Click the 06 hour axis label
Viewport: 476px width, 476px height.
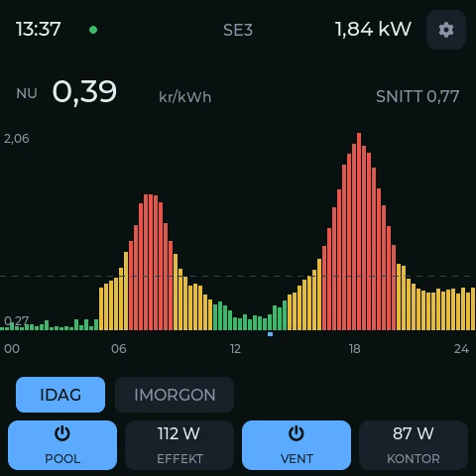[x=119, y=349]
